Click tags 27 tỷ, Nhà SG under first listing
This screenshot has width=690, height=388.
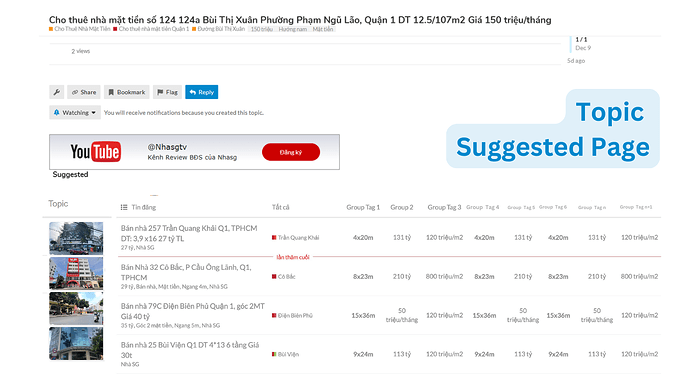coord(137,248)
